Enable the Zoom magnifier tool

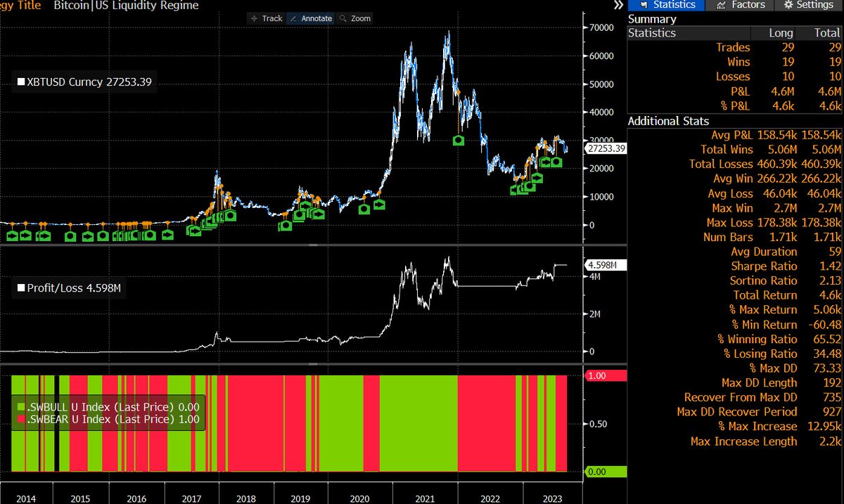coord(355,18)
